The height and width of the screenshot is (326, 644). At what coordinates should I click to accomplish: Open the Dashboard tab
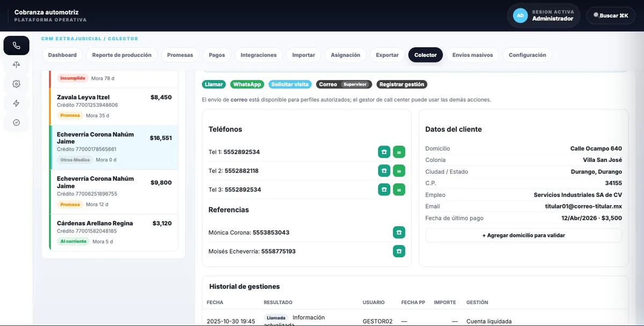[62, 55]
